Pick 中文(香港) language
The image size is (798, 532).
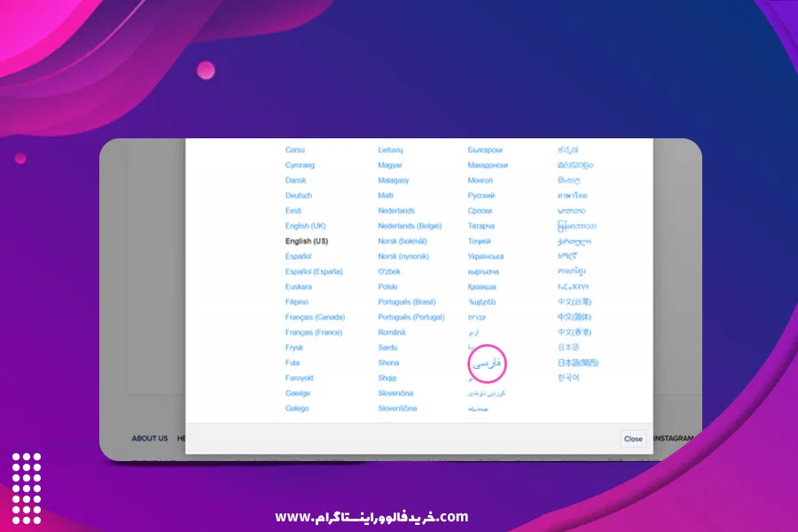point(574,332)
